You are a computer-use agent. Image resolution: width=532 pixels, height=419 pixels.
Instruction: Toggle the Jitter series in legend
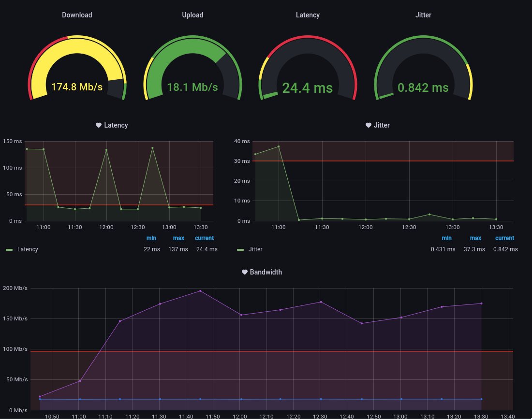pyautogui.click(x=255, y=249)
